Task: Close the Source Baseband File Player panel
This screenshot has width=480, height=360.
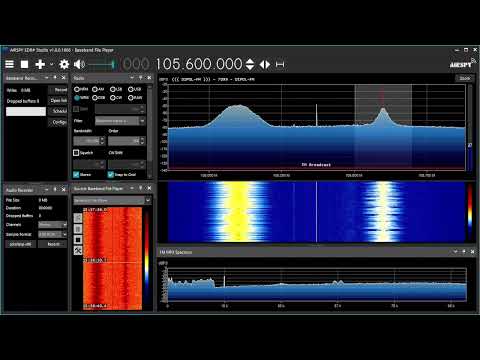Action: (x=149, y=188)
